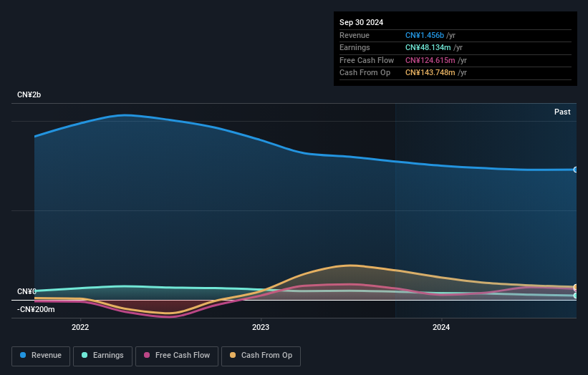The width and height of the screenshot is (588, 375).
Task: Click the 2023 x-axis label
Action: (261, 327)
